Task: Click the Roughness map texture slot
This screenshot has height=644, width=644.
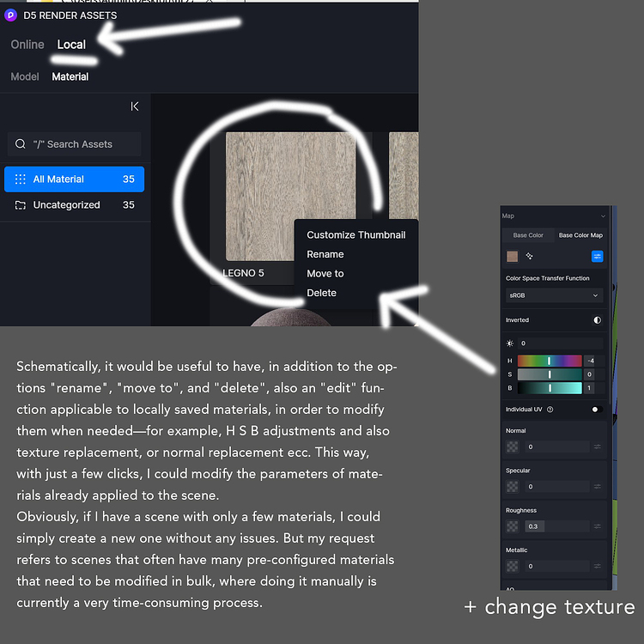Action: click(x=512, y=526)
